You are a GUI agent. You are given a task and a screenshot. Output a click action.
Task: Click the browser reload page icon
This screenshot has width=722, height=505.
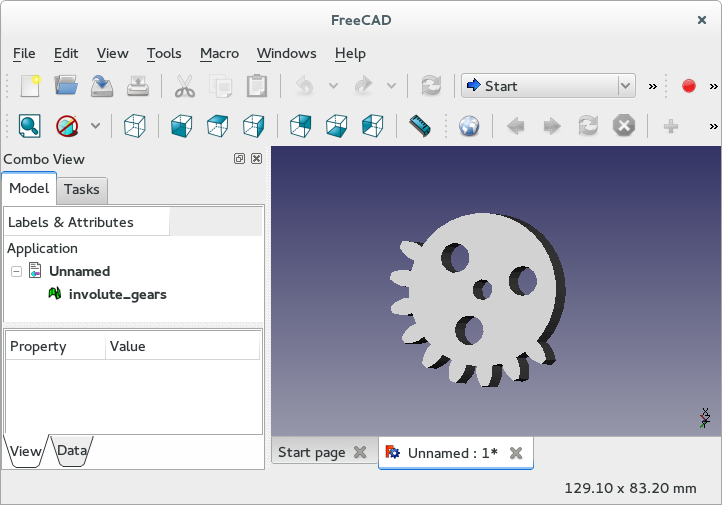click(588, 126)
